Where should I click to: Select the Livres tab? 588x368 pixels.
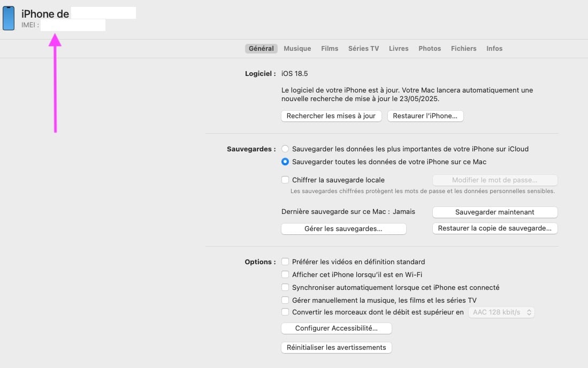coord(399,48)
